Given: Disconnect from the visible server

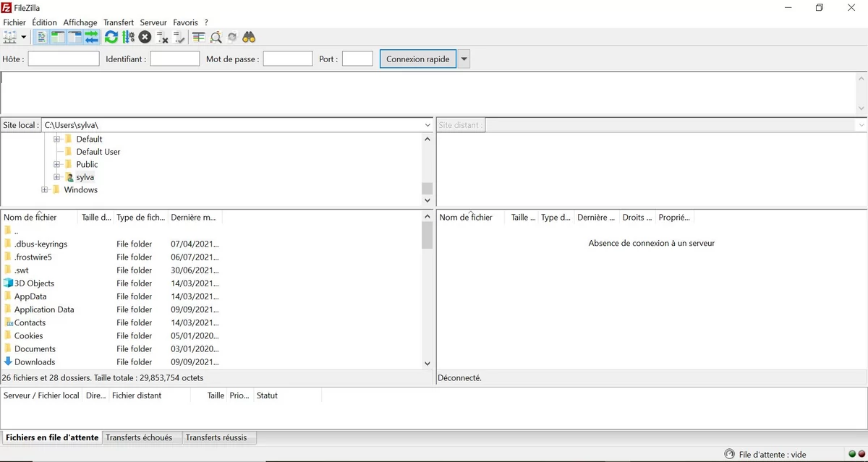Looking at the screenshot, I should click(x=163, y=37).
